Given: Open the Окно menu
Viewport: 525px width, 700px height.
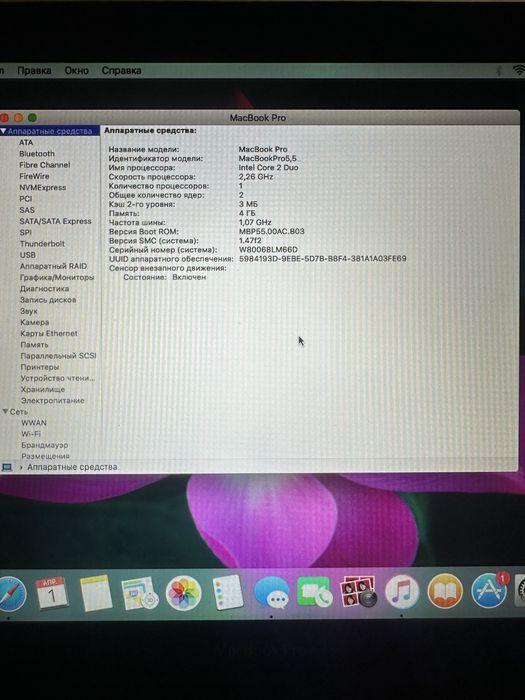Looking at the screenshot, I should point(76,71).
